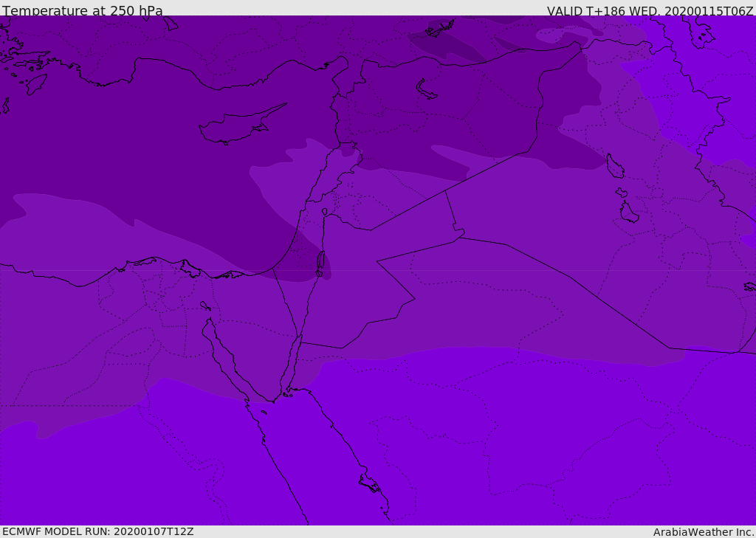The height and width of the screenshot is (538, 756).
Task: Click the Cyprus island outline on map
Action: coord(241,125)
